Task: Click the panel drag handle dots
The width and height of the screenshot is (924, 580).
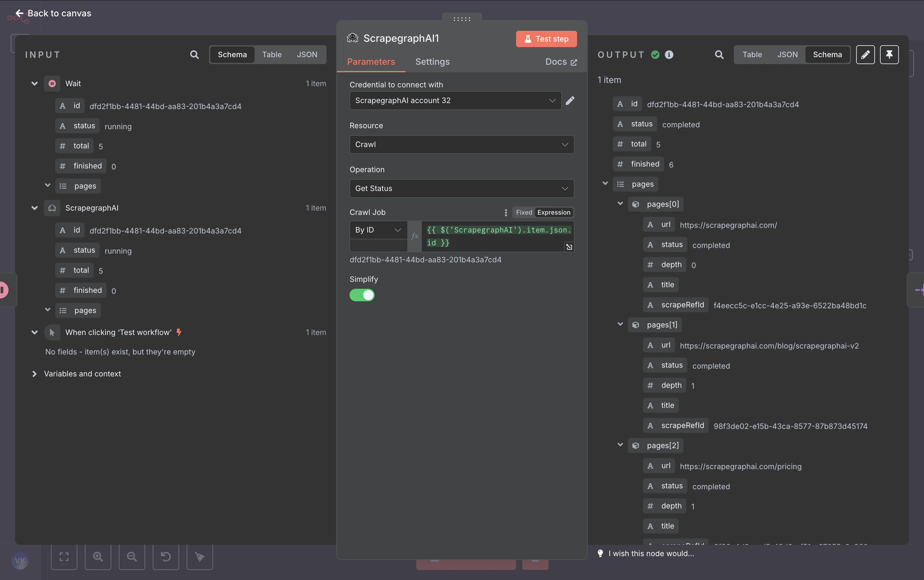Action: click(462, 19)
